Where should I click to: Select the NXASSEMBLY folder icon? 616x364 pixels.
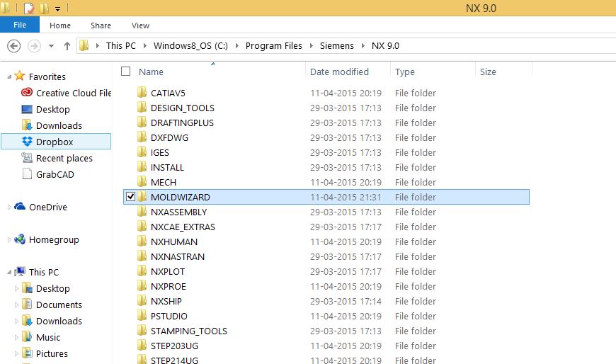[142, 212]
